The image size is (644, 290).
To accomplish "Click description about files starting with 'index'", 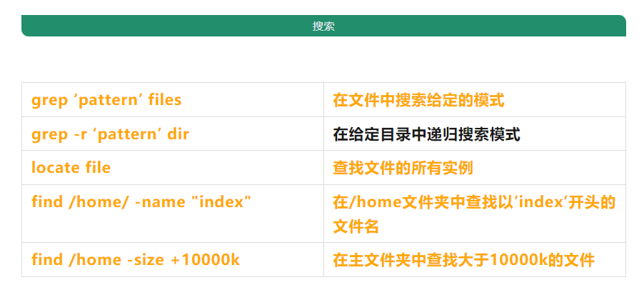I will tap(473, 202).
